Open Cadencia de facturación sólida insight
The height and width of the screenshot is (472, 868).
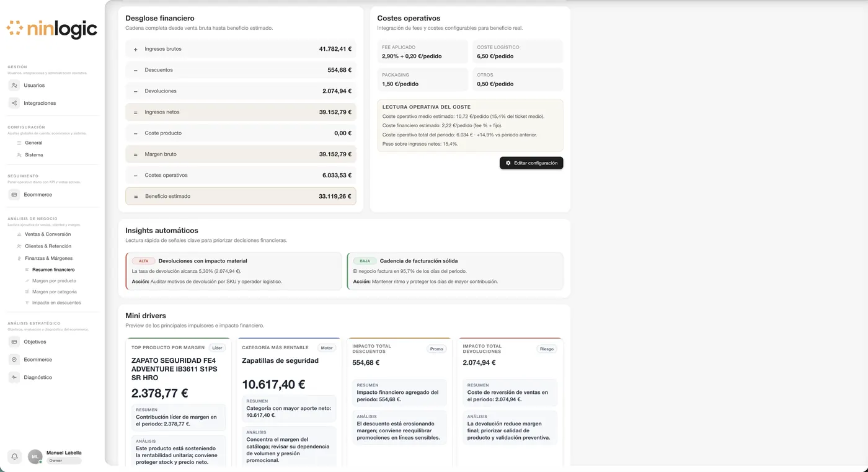(x=455, y=271)
